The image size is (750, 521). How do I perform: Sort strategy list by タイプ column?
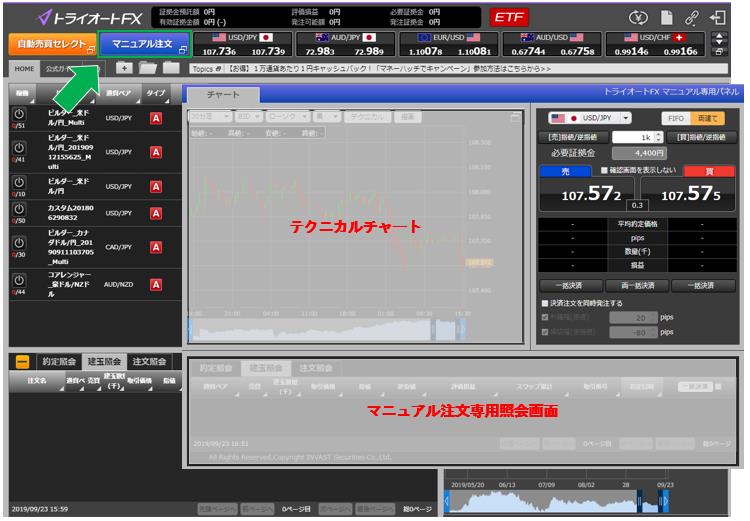point(156,93)
